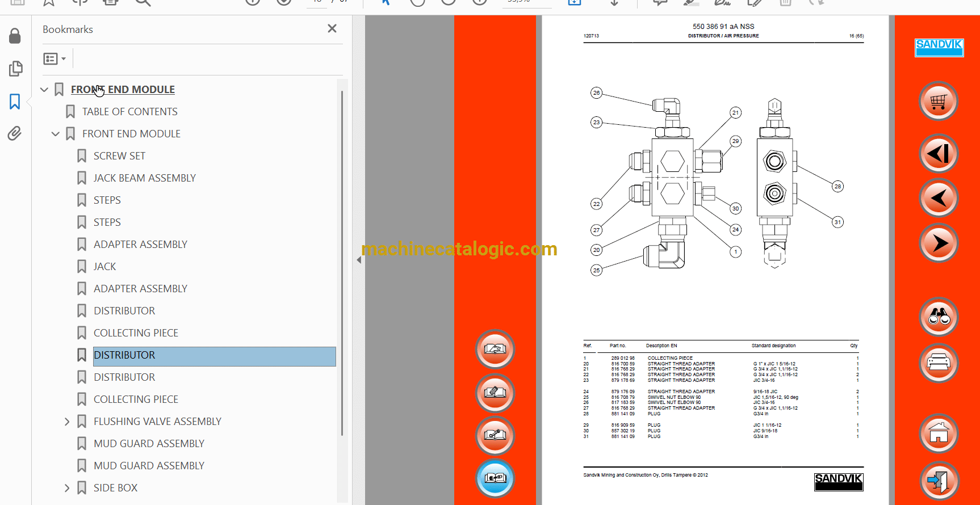Click callout number 1 in the diagram
The height and width of the screenshot is (505, 980).
pyautogui.click(x=736, y=252)
